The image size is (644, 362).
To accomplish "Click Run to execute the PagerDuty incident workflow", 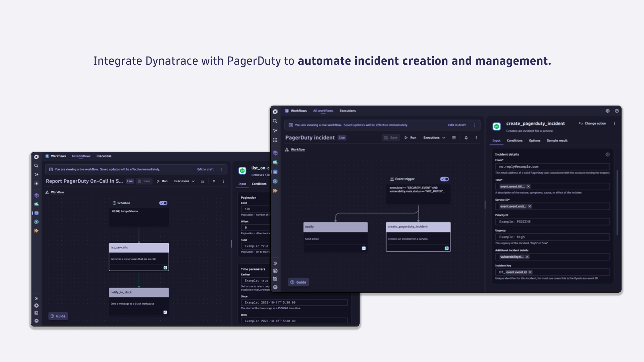I will pyautogui.click(x=410, y=138).
